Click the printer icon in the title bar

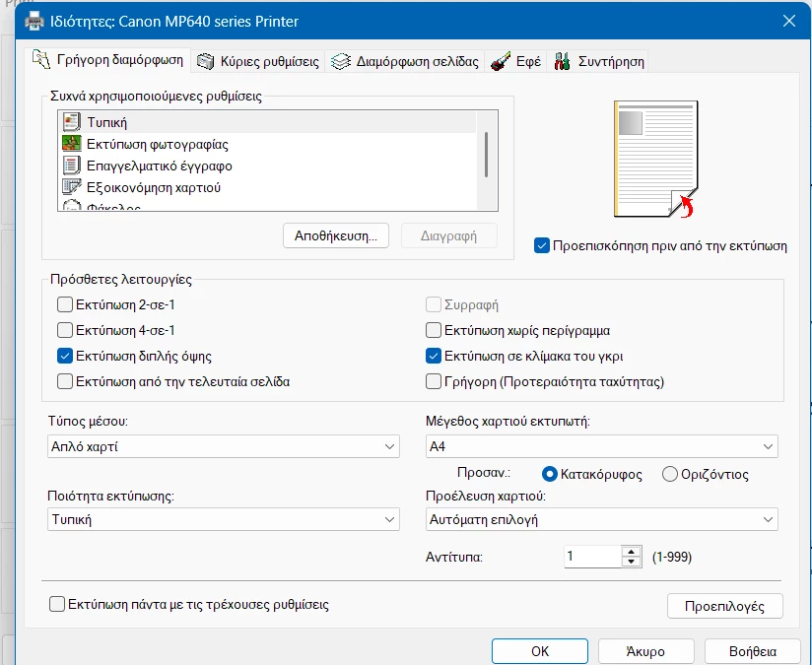[x=34, y=22]
